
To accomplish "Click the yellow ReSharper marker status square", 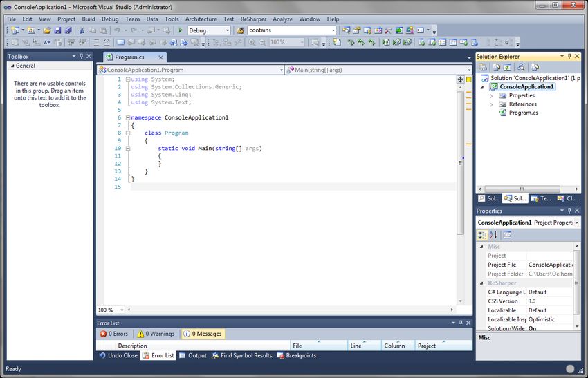I will click(x=469, y=79).
